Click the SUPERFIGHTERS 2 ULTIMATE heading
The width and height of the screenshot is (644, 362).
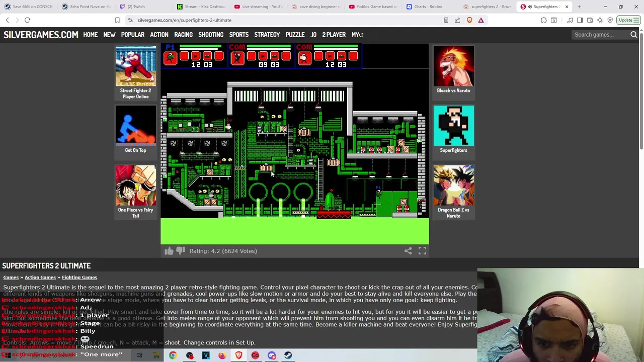(x=46, y=265)
